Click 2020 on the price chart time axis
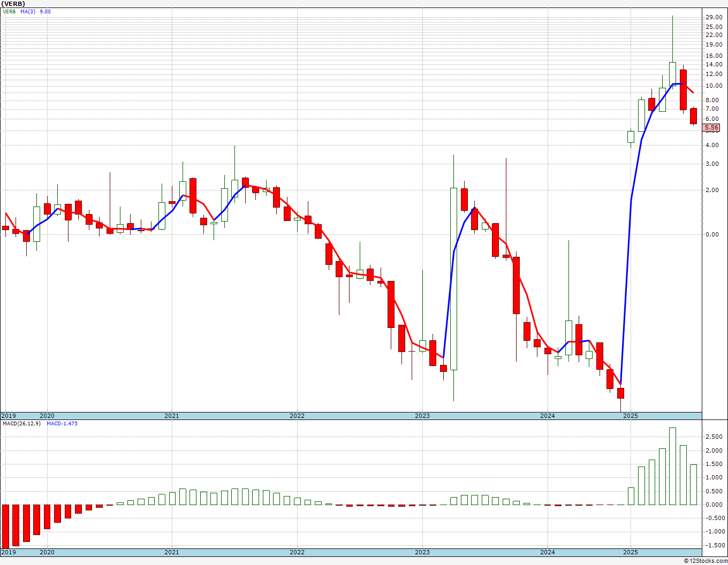 coord(47,416)
